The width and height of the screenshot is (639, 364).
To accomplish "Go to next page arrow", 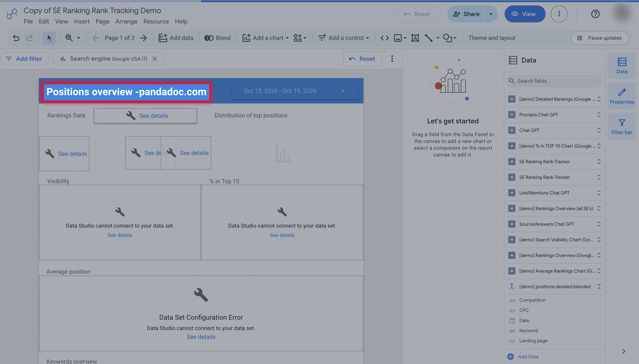I will (x=143, y=38).
